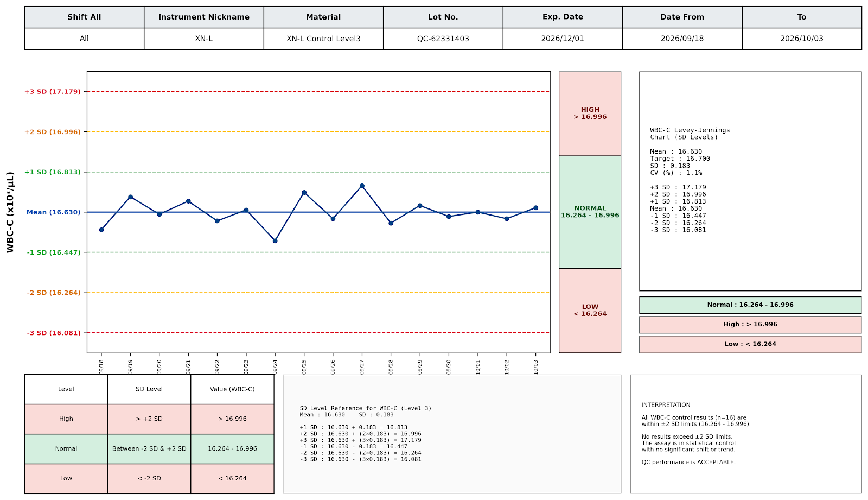Click the High : > 16.996 legend bar
The height and width of the screenshot is (500, 868).
[x=750, y=324]
